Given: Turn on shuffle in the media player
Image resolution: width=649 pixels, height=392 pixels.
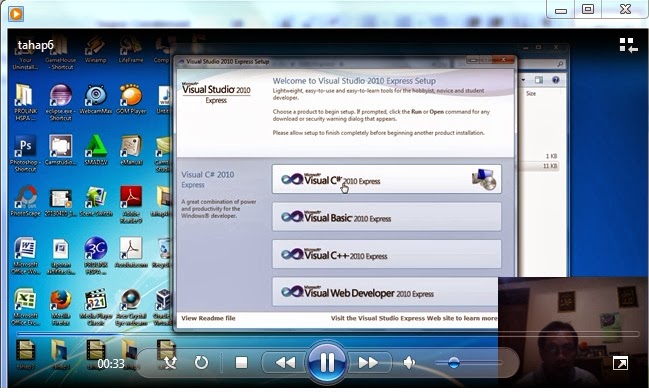Looking at the screenshot, I should click(170, 363).
